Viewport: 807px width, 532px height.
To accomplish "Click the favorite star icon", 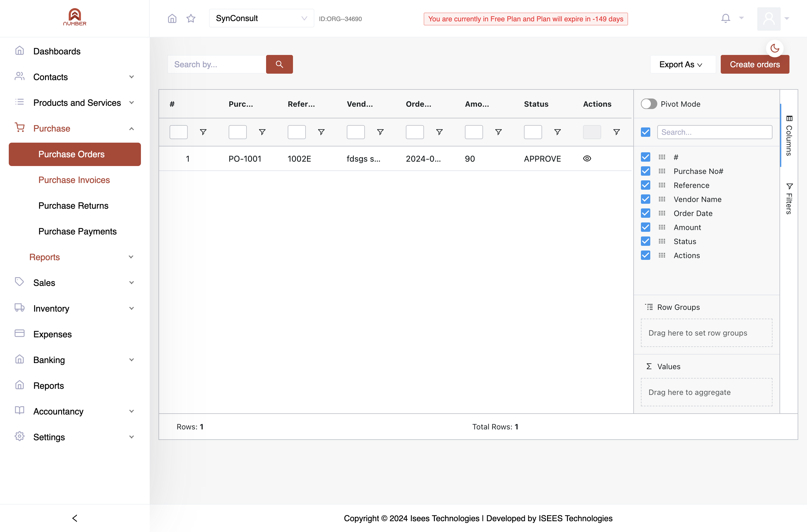I will [191, 18].
